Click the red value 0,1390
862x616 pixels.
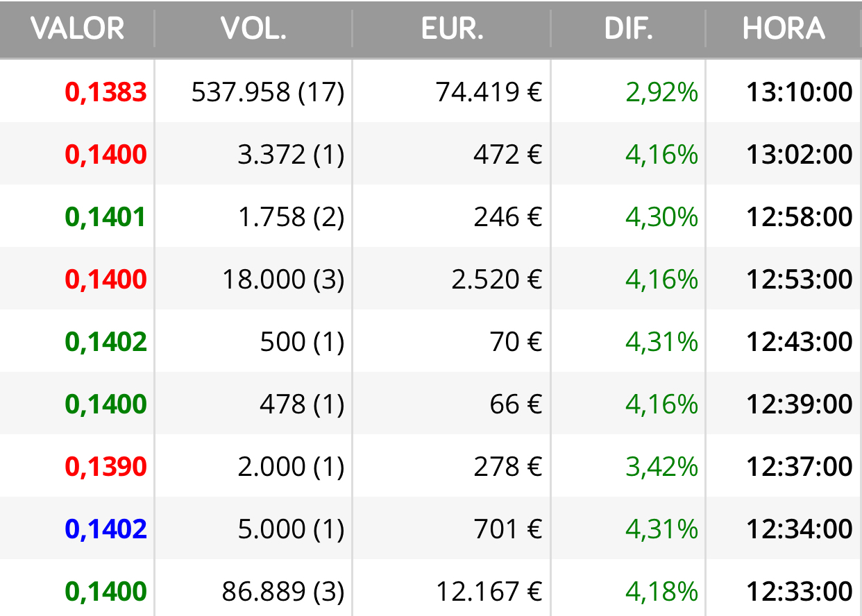[x=106, y=466]
